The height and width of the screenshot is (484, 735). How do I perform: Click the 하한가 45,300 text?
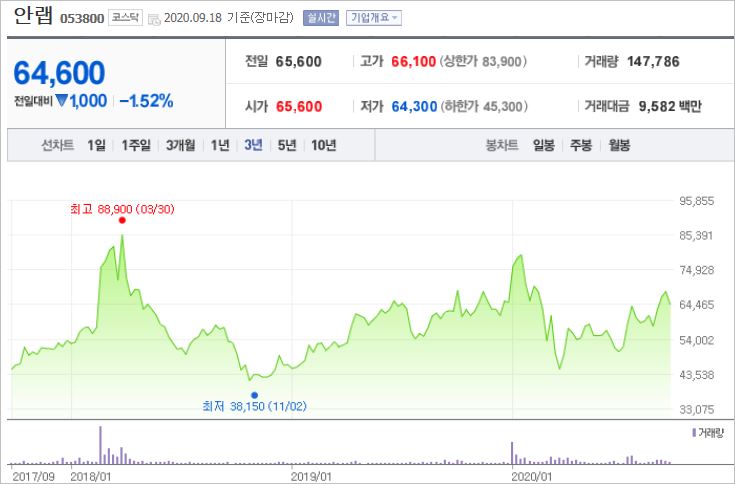point(484,106)
